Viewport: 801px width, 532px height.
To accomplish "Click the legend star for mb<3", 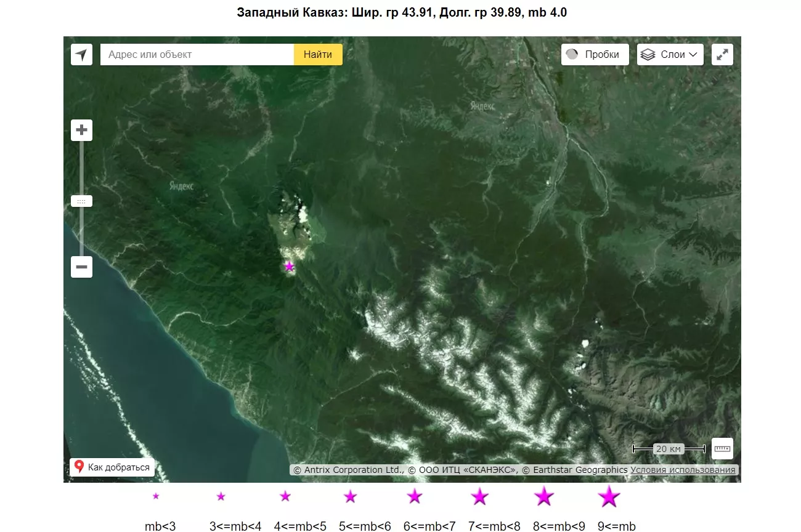I will pyautogui.click(x=156, y=496).
